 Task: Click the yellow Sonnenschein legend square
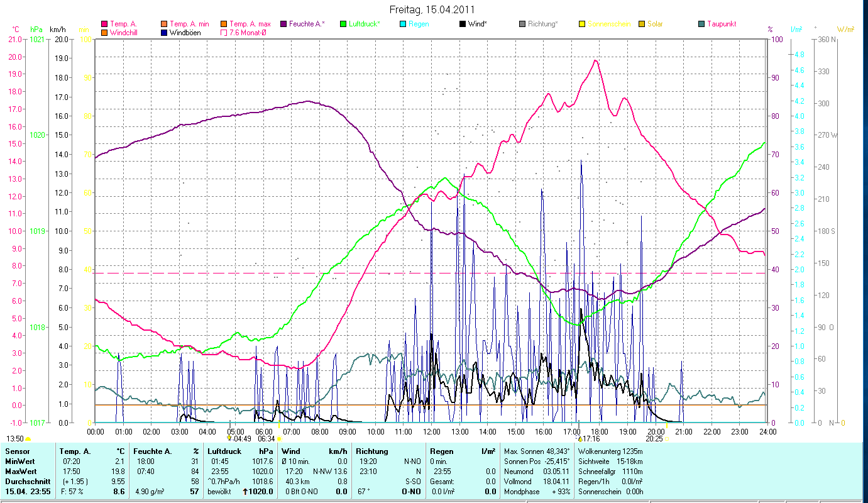pos(582,24)
